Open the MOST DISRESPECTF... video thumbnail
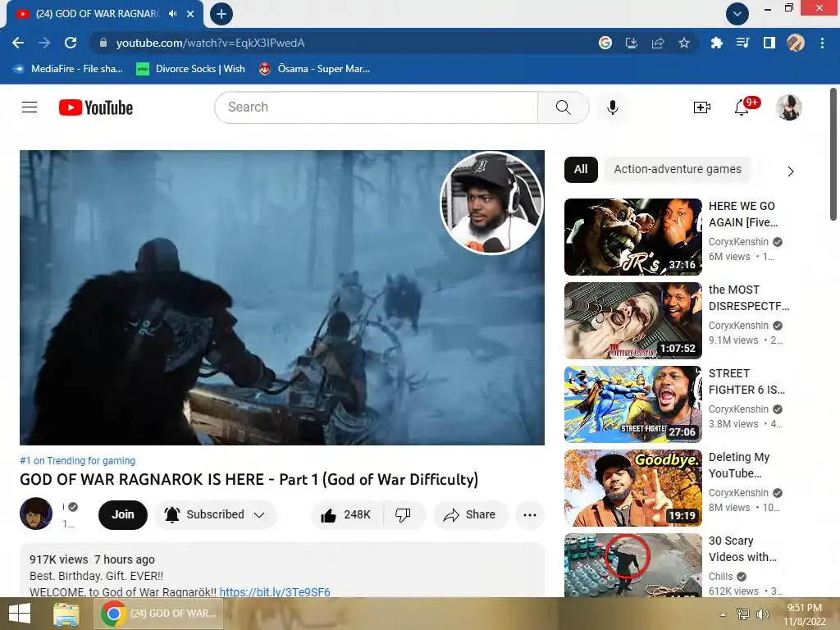This screenshot has width=840, height=630. coord(632,321)
